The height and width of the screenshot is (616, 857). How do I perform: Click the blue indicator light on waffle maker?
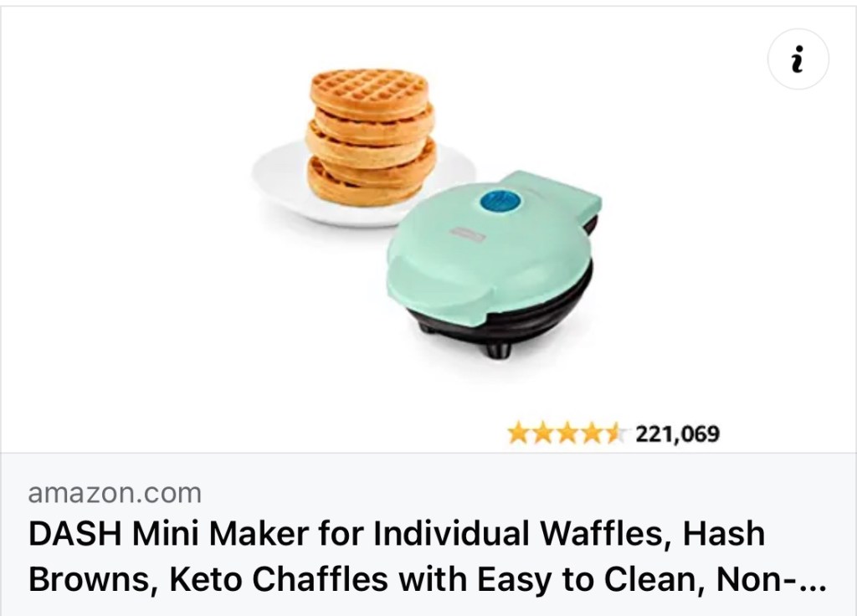click(x=500, y=203)
